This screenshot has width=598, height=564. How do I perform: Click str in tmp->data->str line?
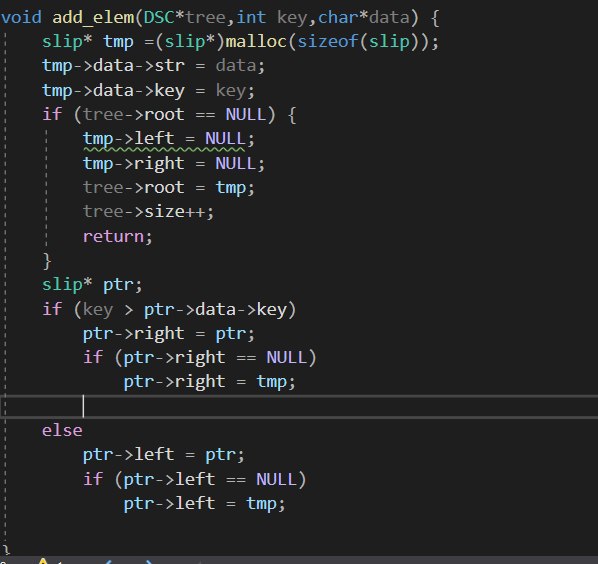pos(170,66)
